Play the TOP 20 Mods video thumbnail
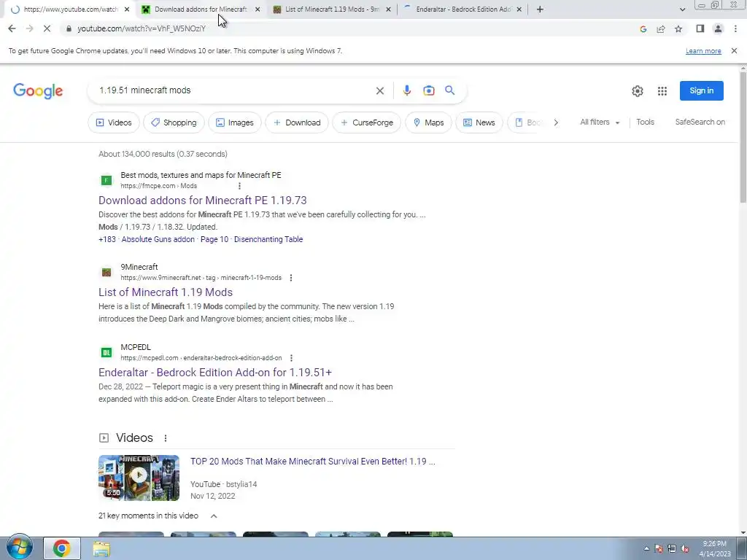This screenshot has height=560, width=747. tap(139, 478)
